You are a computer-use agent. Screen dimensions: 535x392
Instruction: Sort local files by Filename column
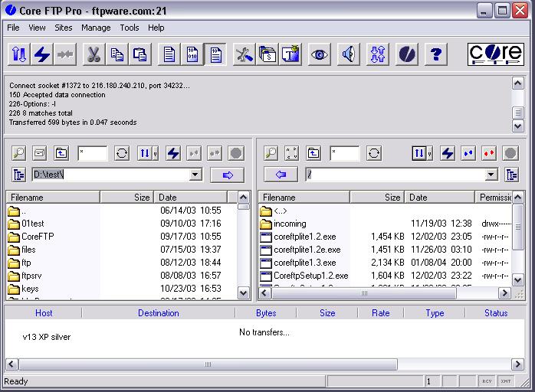point(53,198)
